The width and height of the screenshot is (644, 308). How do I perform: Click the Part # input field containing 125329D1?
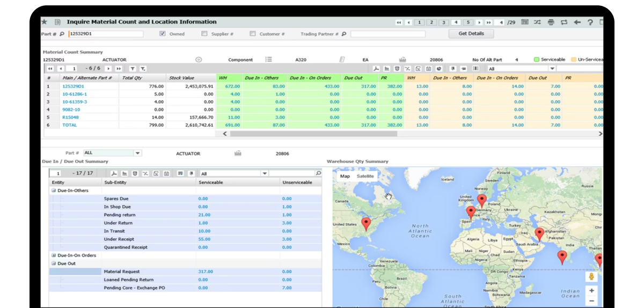point(106,34)
